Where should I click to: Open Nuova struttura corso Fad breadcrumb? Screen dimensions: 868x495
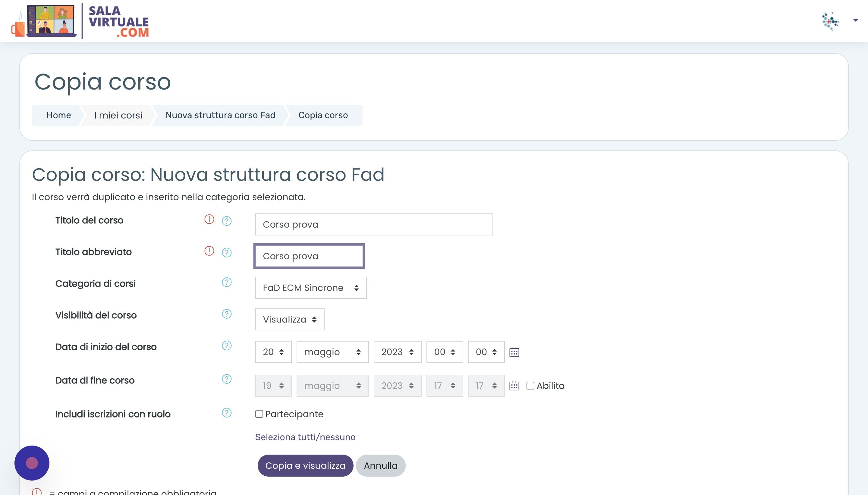(220, 115)
